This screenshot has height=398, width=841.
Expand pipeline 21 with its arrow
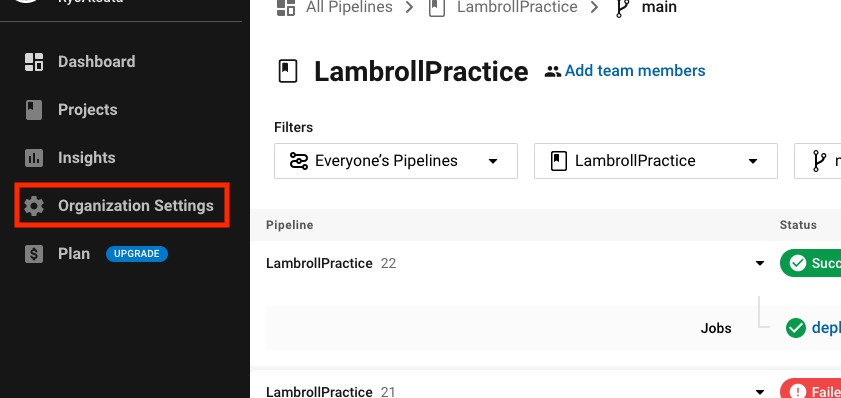point(759,392)
